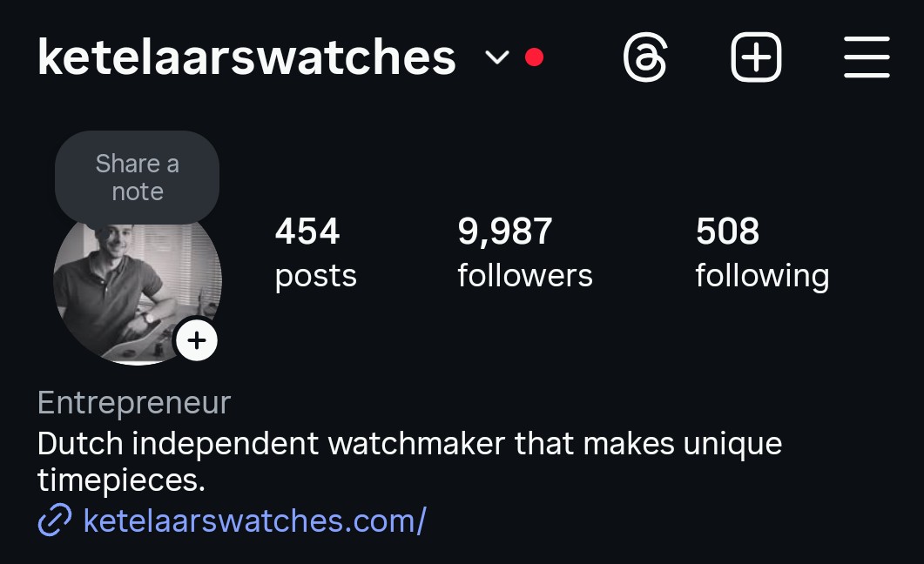924x564 pixels.
Task: Open the hamburger menu
Action: tap(867, 57)
